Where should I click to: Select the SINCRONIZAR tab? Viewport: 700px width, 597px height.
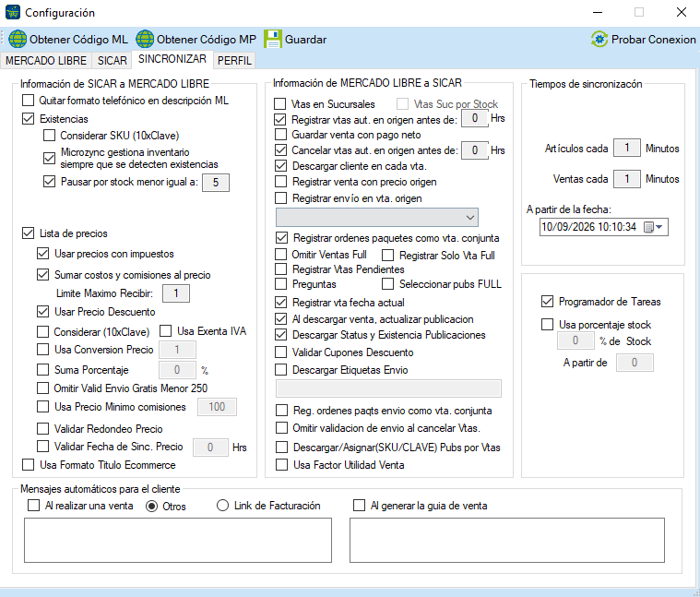172,59
